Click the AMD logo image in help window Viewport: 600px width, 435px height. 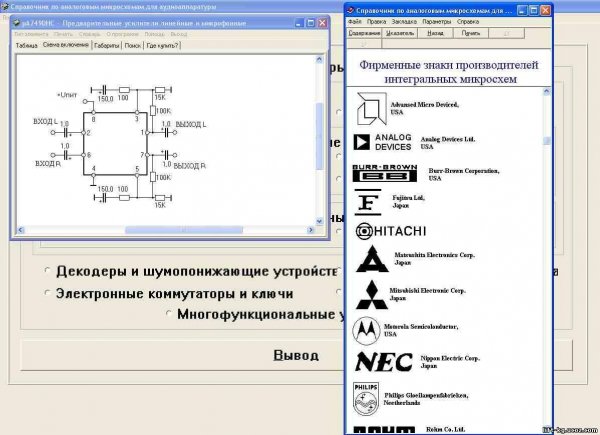(372, 109)
